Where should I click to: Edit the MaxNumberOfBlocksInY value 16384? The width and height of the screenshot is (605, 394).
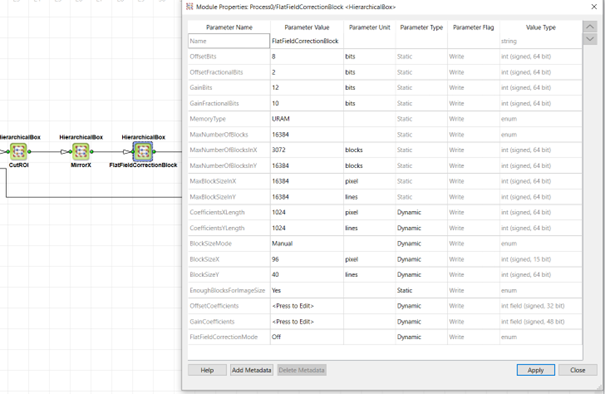point(307,166)
